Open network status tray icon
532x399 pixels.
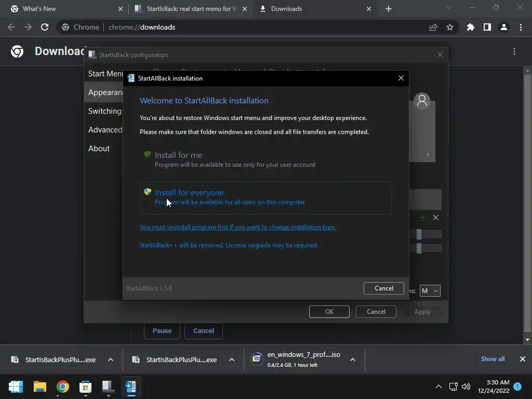(x=453, y=387)
